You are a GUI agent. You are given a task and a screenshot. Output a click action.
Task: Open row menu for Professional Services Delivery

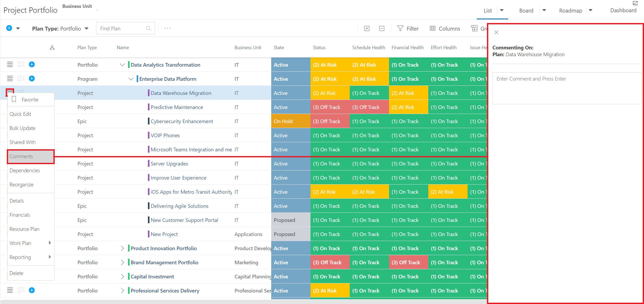tap(10, 290)
